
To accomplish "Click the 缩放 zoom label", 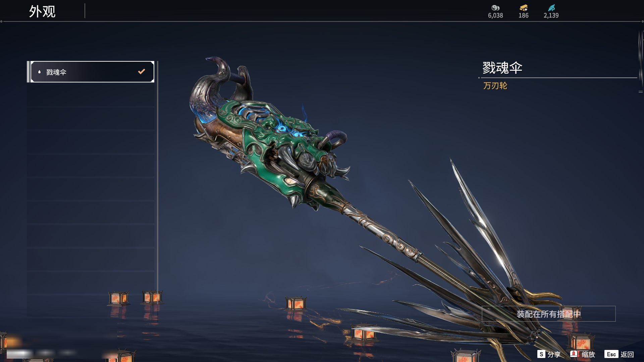I will [x=588, y=354].
